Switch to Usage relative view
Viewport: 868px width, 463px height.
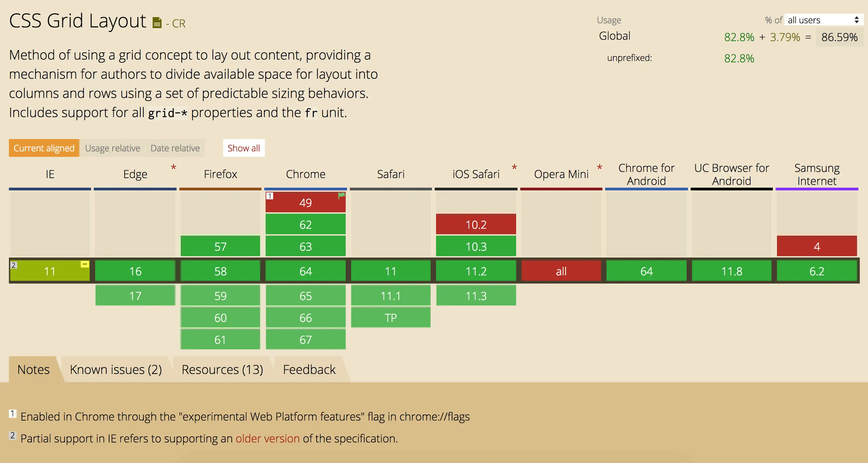click(113, 148)
